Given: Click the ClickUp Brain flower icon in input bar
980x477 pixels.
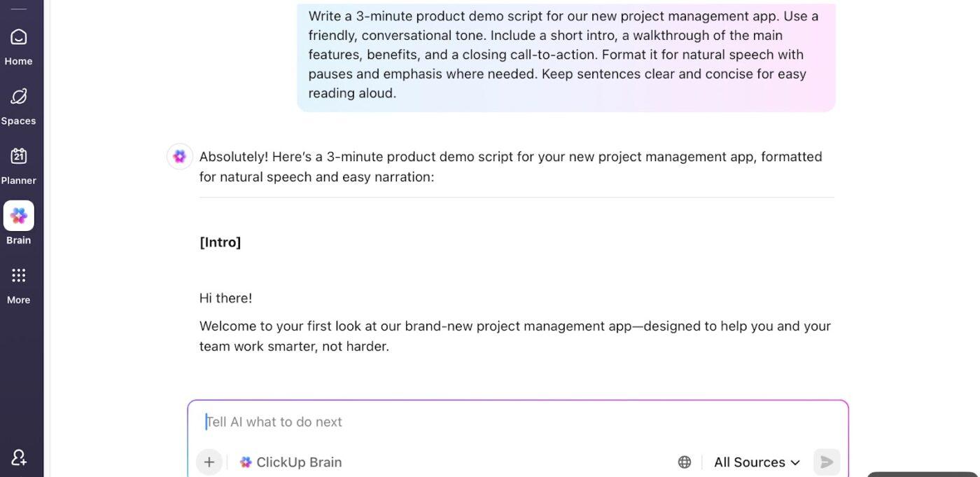Looking at the screenshot, I should [246, 462].
